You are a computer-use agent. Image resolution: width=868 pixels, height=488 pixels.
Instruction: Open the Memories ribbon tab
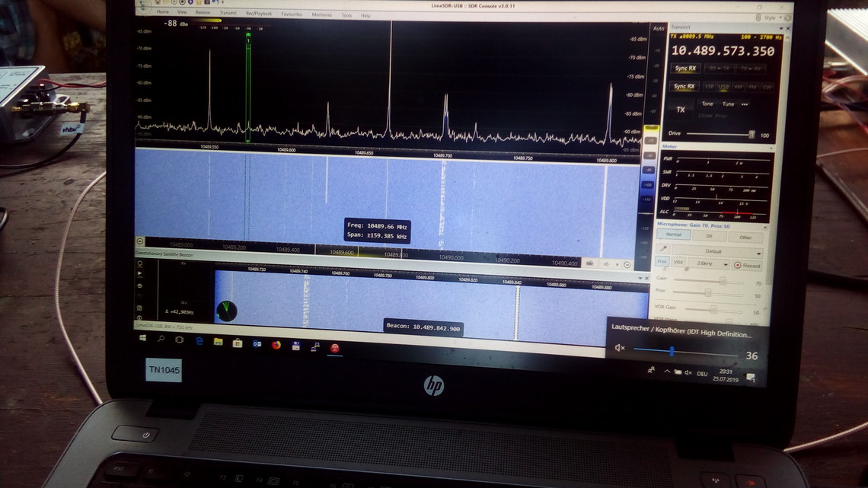pos(321,14)
